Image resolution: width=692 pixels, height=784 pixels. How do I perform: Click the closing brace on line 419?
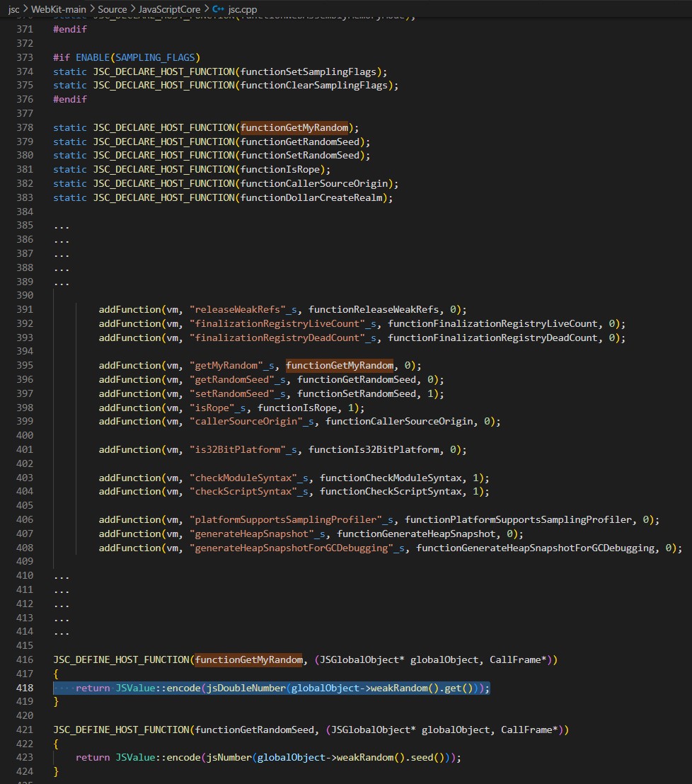click(x=56, y=702)
